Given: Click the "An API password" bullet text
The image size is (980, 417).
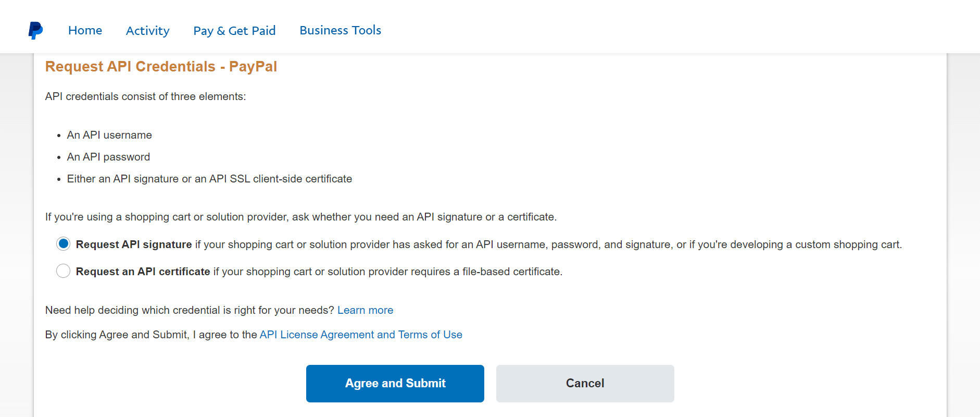Looking at the screenshot, I should point(108,157).
